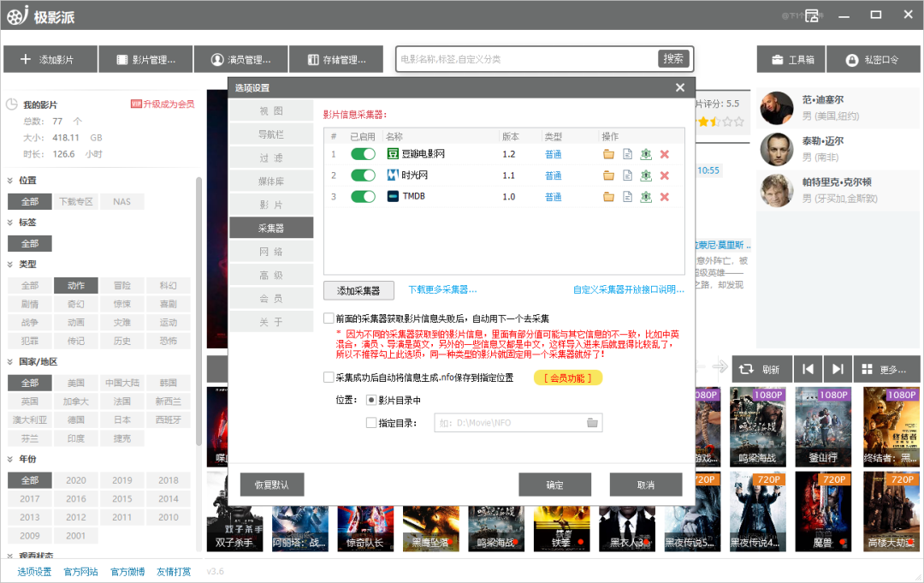View document icon for TMDB collector

tap(628, 197)
